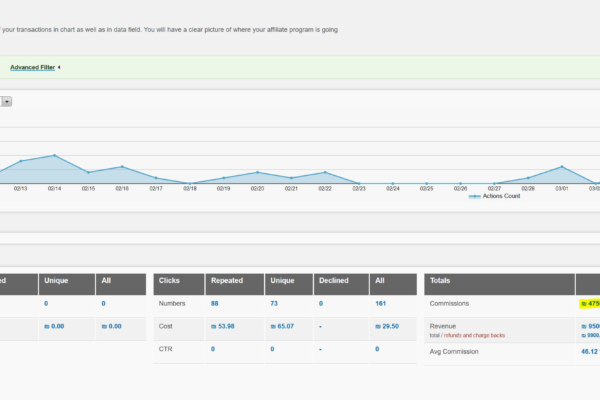Click the 02/20 chart data point
The height and width of the screenshot is (400, 600).
tap(257, 173)
